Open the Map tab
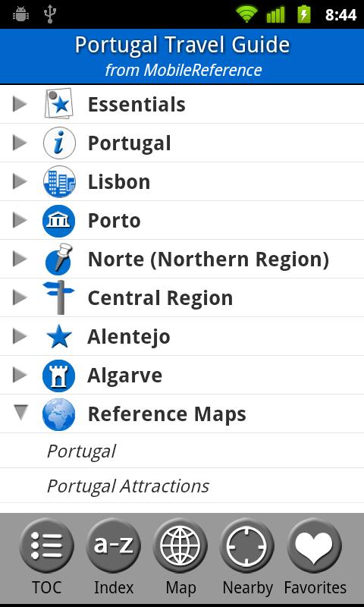Viewport: 364px width, 607px height. 180,558
